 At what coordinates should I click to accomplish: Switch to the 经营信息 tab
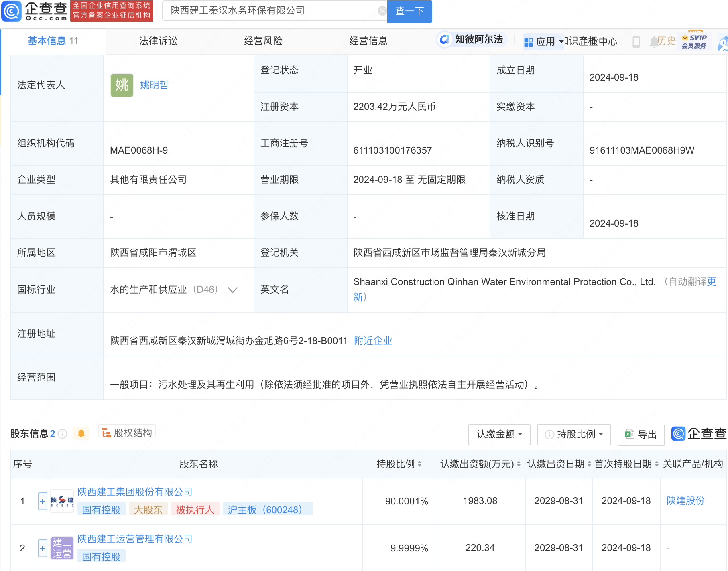pyautogui.click(x=368, y=41)
